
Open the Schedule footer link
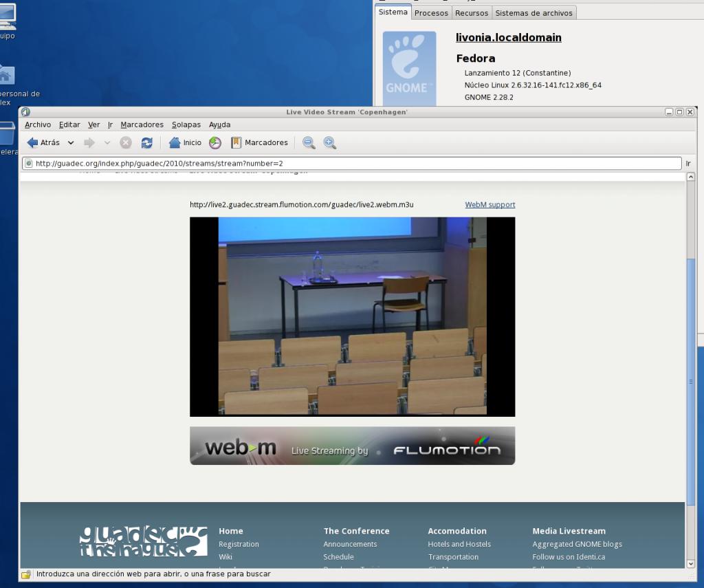pyautogui.click(x=338, y=557)
